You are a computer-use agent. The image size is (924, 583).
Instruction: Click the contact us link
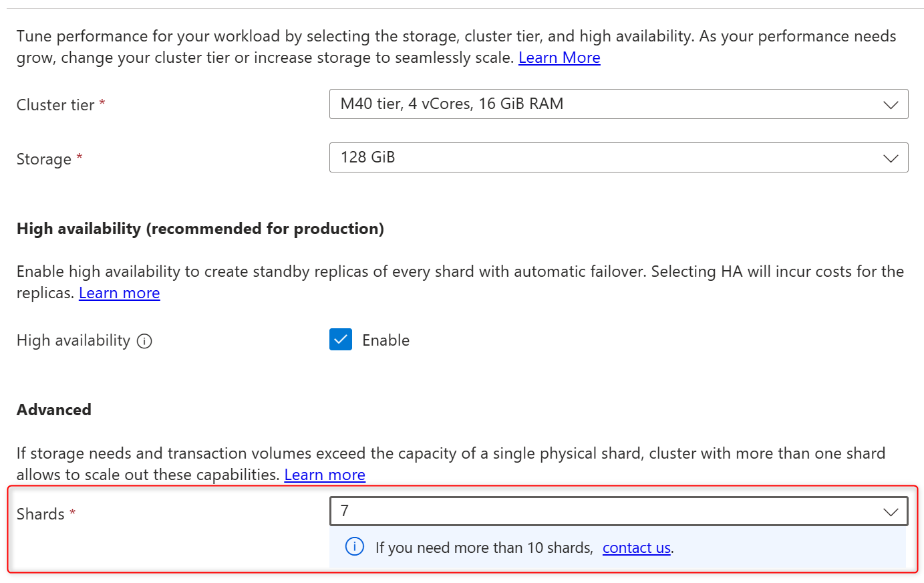[636, 548]
